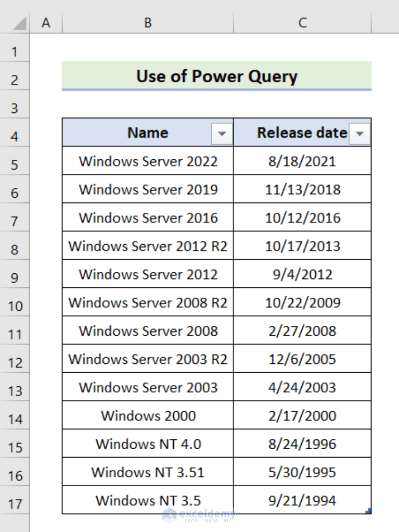This screenshot has height=532, width=399.
Task: Click the Use of Power Query title cell
Action: pos(216,77)
